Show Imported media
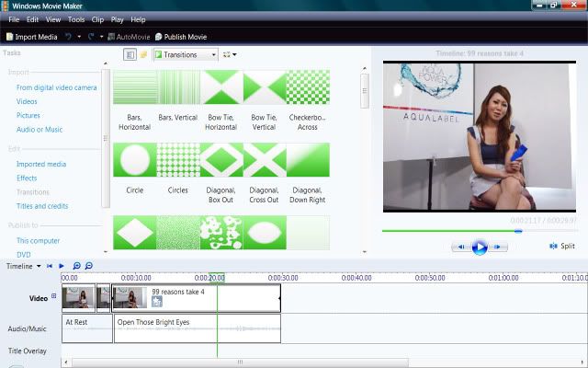Screen dimensions: 588x368 point(41,164)
